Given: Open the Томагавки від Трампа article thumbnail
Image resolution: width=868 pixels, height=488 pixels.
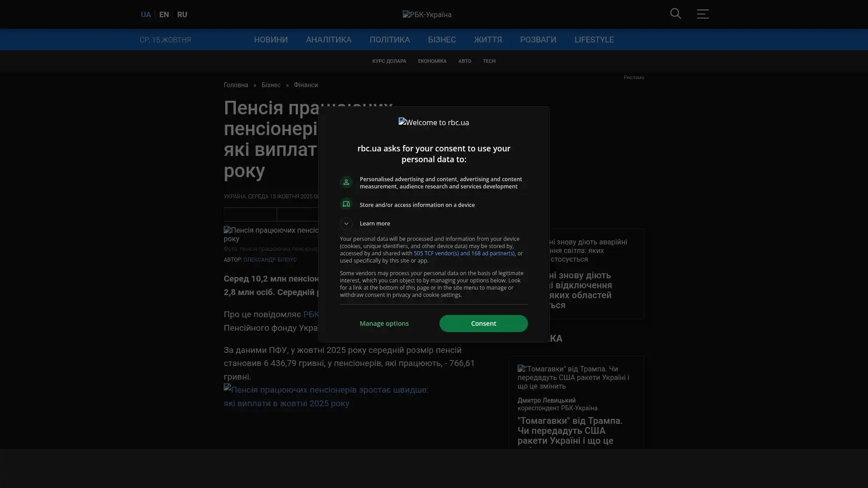Looking at the screenshot, I should tap(573, 377).
